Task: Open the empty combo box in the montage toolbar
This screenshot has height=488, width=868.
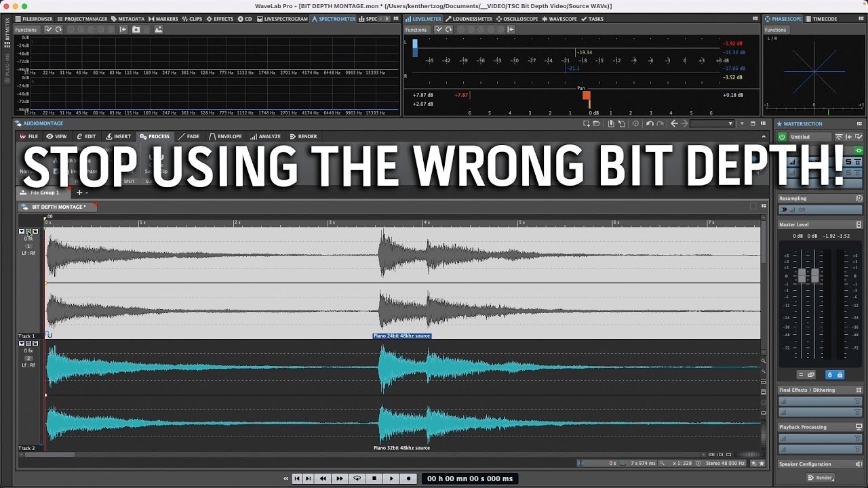Action: 712,123
